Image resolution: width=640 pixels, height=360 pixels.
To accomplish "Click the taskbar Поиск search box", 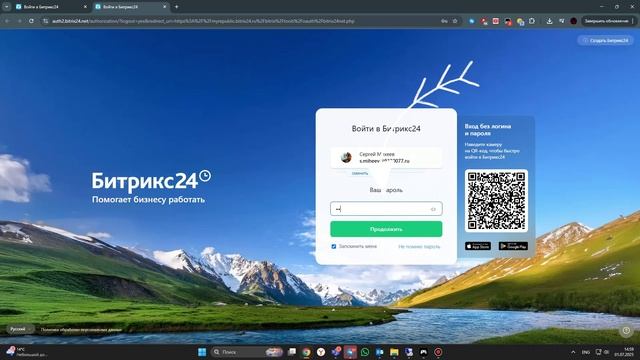I will pos(247,352).
